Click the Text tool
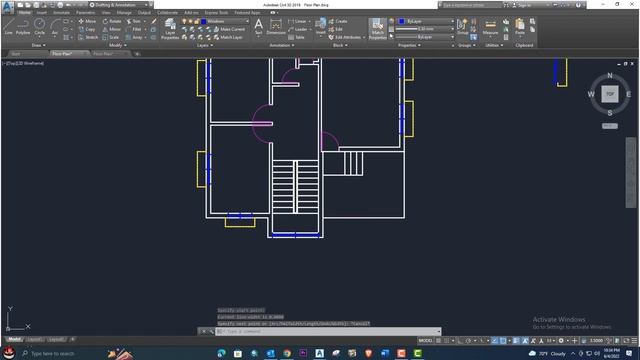The height and width of the screenshot is (360, 640). point(258,28)
